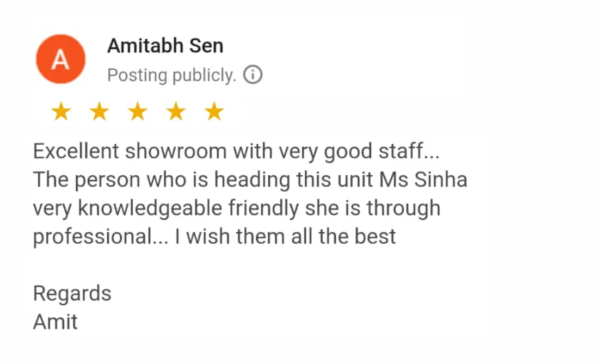Viewport: 597px width, 364px height.
Task: Choose the third rating star
Action: [x=138, y=111]
